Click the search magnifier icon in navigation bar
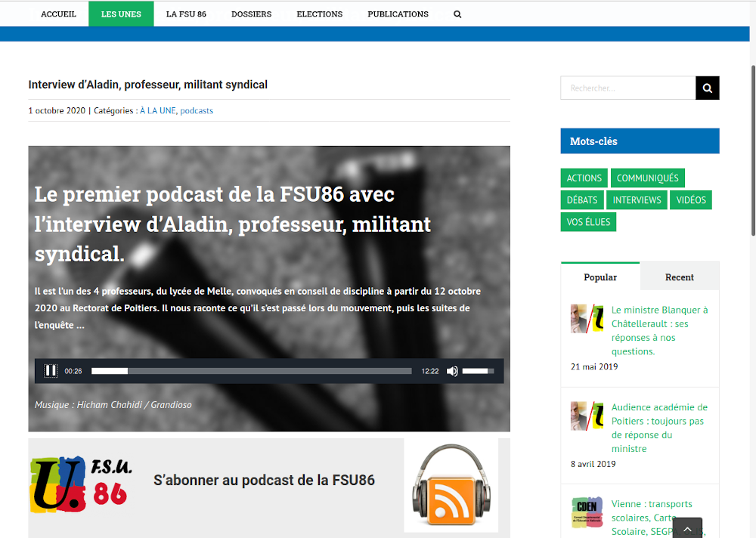756x538 pixels. pyautogui.click(x=457, y=14)
